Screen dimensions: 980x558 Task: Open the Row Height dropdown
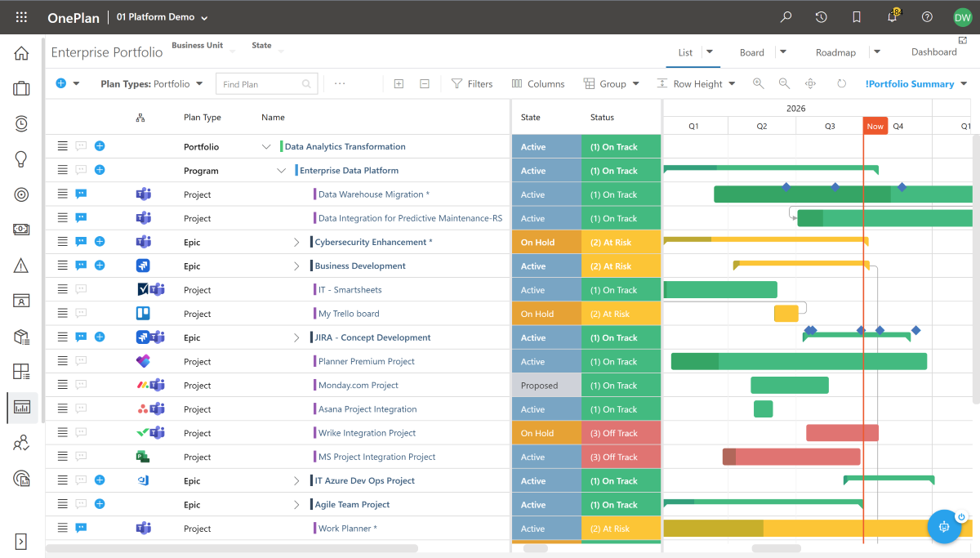pyautogui.click(x=697, y=84)
